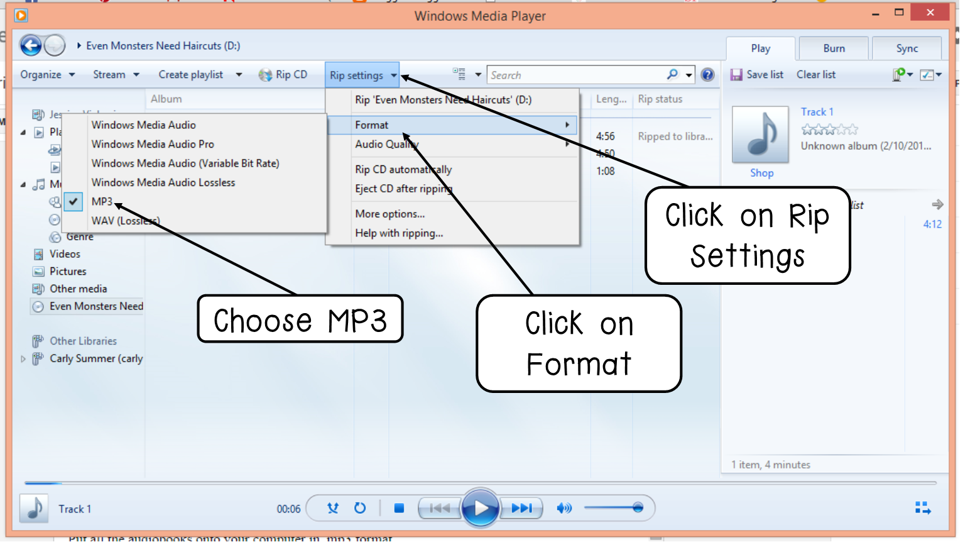This screenshot has height=542, width=980.
Task: Select Carly Summer library
Action: click(x=96, y=358)
